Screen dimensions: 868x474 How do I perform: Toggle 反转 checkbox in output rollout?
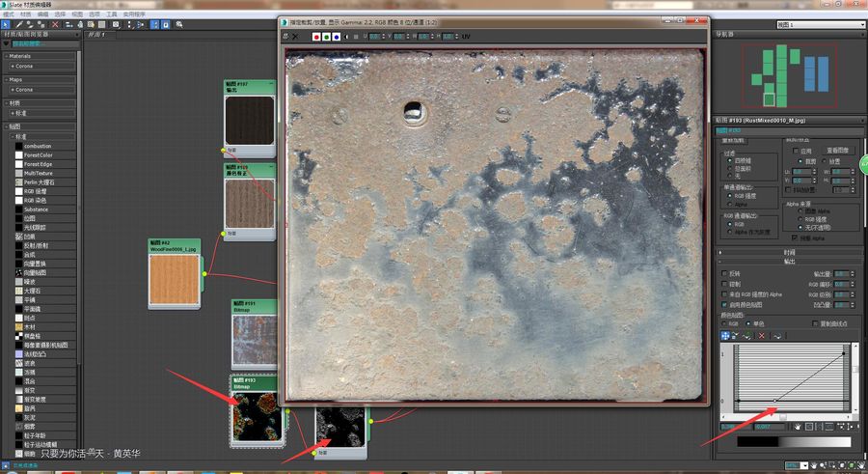click(x=724, y=273)
